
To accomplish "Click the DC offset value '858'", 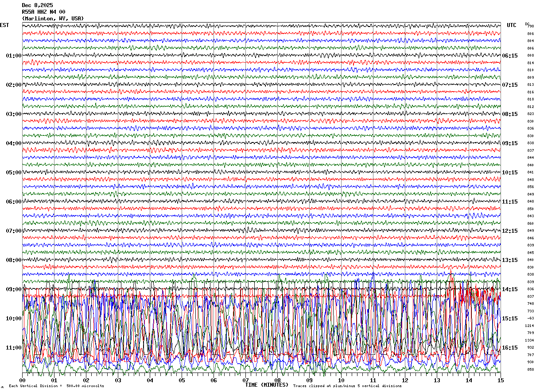I will [x=530, y=369].
